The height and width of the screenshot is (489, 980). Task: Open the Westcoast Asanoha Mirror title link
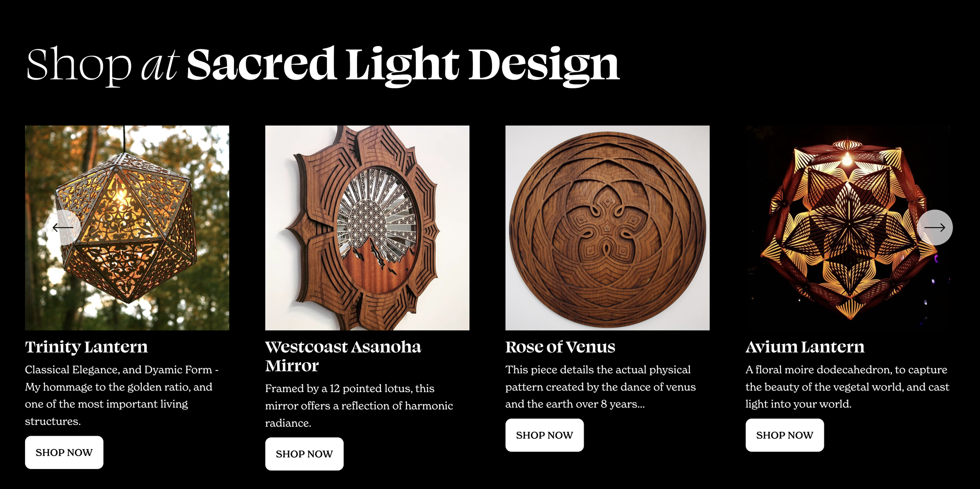pos(343,356)
